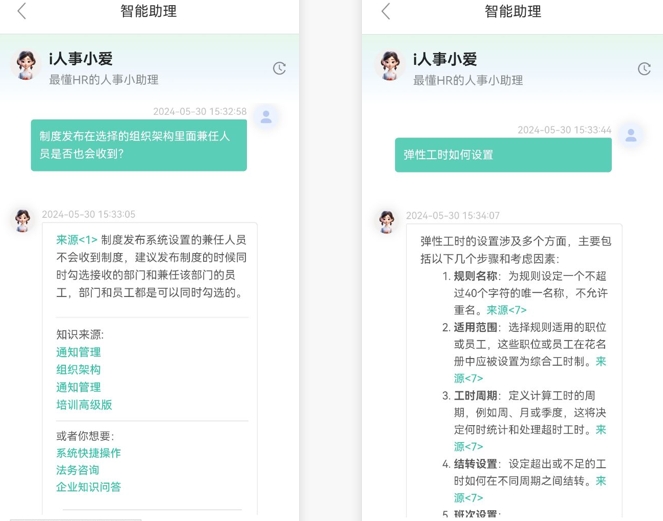Click assistant avatar next to the 15:34:07 reply

pyautogui.click(x=387, y=222)
